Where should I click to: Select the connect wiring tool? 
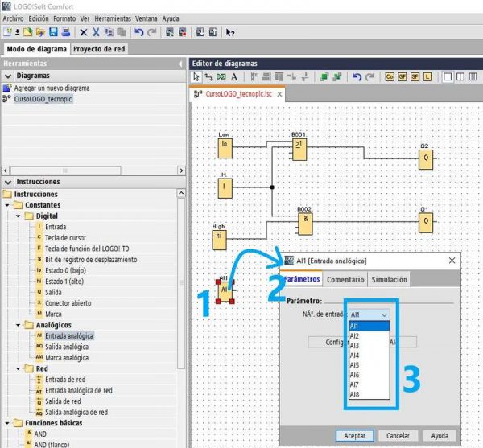(208, 77)
